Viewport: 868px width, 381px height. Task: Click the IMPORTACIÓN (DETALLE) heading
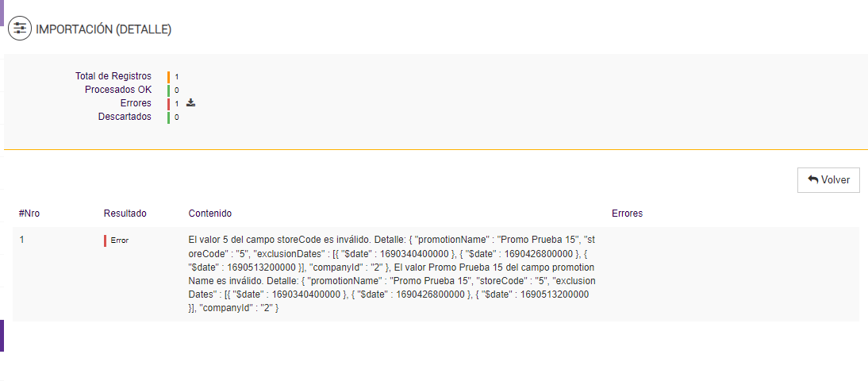point(104,29)
